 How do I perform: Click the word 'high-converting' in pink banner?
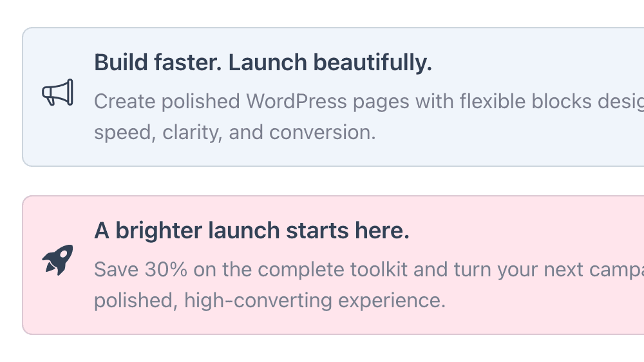pos(258,300)
